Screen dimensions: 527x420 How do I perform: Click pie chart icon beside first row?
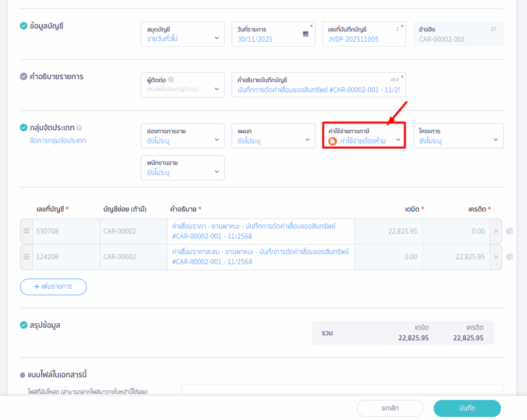coord(510,231)
